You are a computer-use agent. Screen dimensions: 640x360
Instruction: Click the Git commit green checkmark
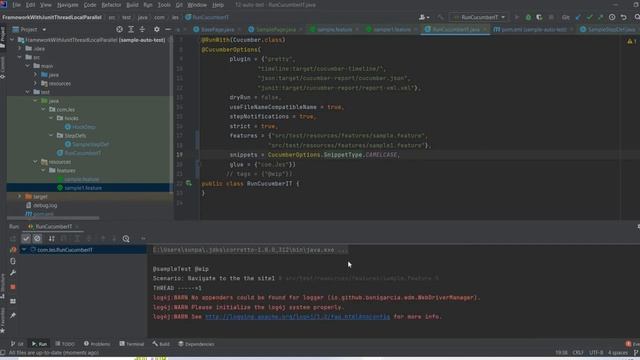coord(589,17)
